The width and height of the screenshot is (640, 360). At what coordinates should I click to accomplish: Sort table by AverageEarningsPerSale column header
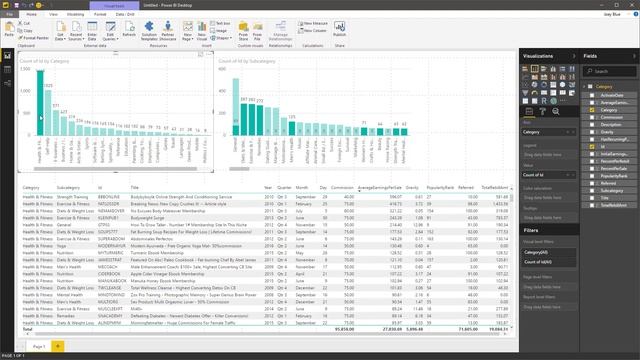(x=379, y=188)
